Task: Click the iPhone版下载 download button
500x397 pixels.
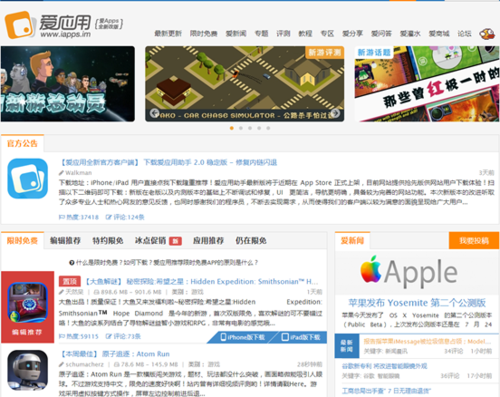Action: (243, 337)
